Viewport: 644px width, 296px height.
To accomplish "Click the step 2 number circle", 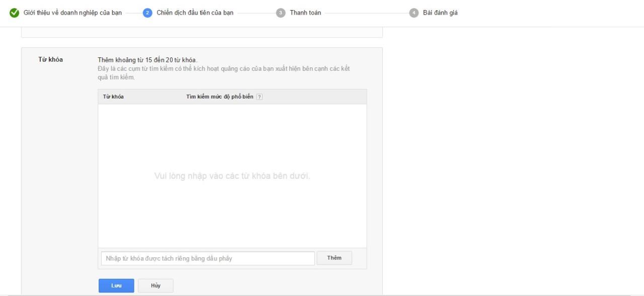I will point(147,13).
